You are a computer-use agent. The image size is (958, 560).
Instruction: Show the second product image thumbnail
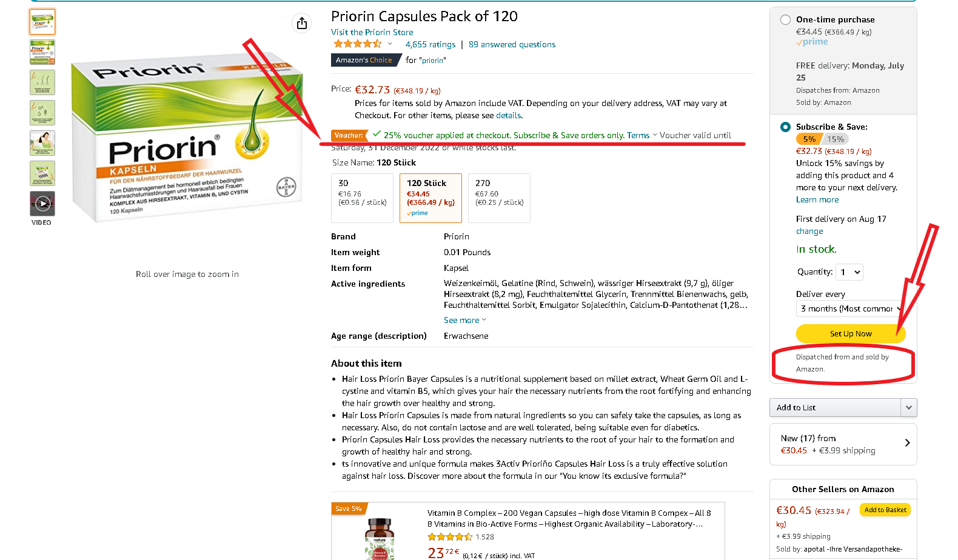[x=42, y=52]
